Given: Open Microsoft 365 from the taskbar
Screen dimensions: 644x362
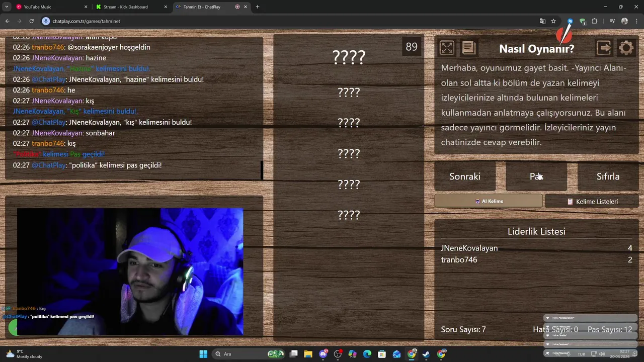Looking at the screenshot, I should tap(353, 354).
